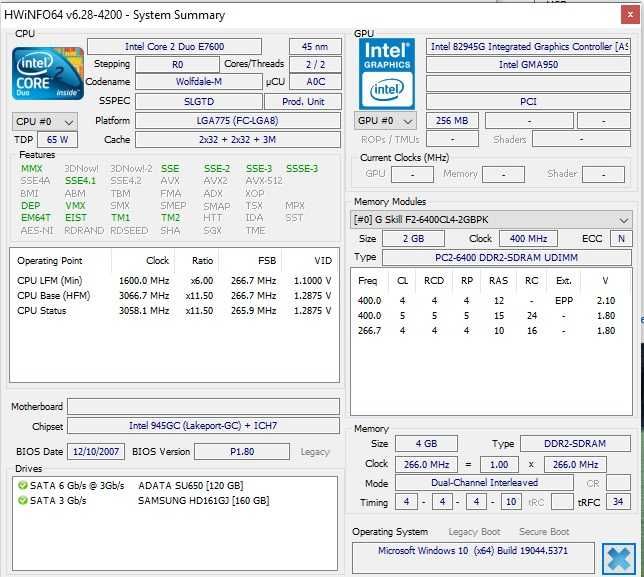Click the PC2-6400 DDR2-SDRAM UDIMM type field

click(507, 257)
